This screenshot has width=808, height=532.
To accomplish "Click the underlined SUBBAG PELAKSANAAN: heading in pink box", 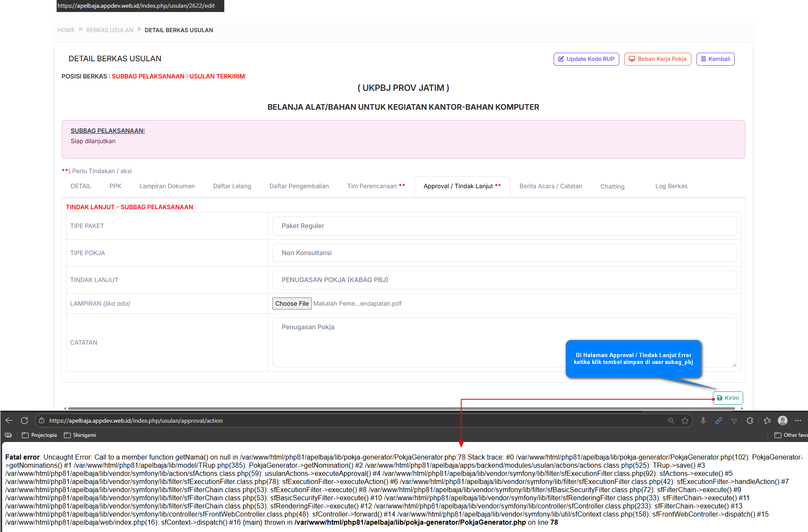I will coord(108,131).
